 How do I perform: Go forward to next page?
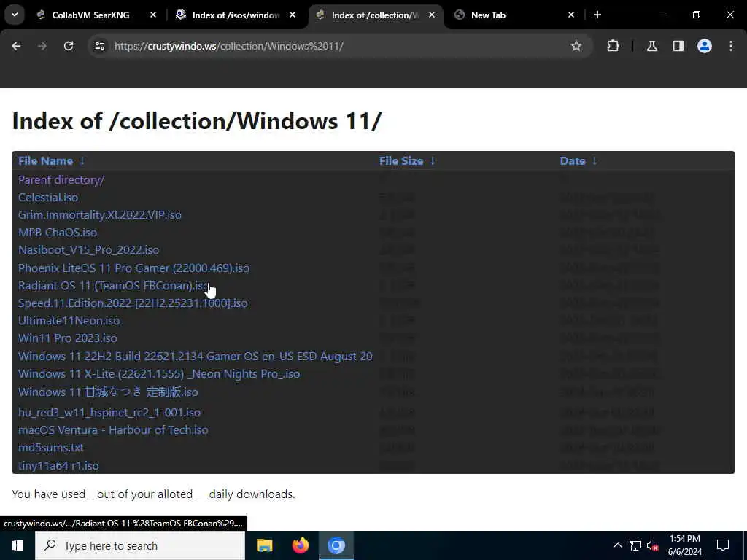point(42,46)
